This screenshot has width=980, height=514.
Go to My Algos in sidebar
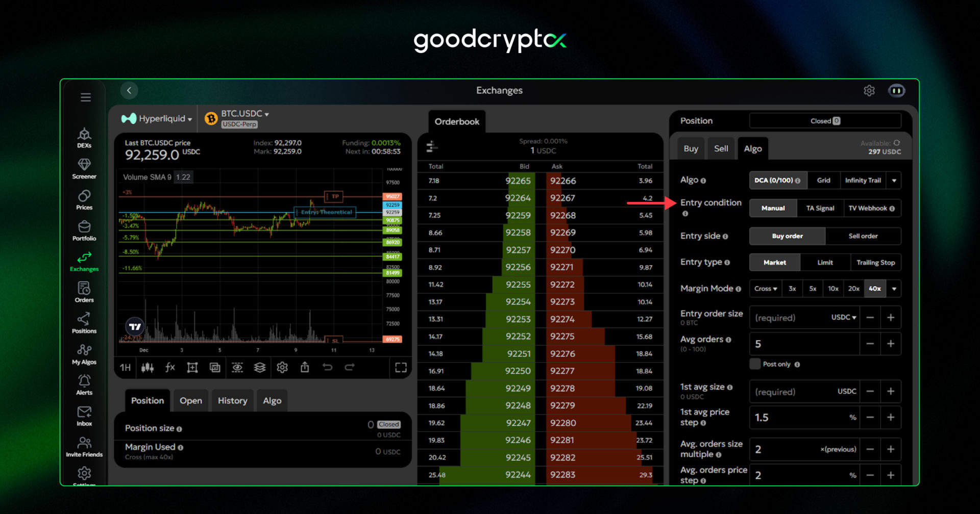[x=84, y=354]
